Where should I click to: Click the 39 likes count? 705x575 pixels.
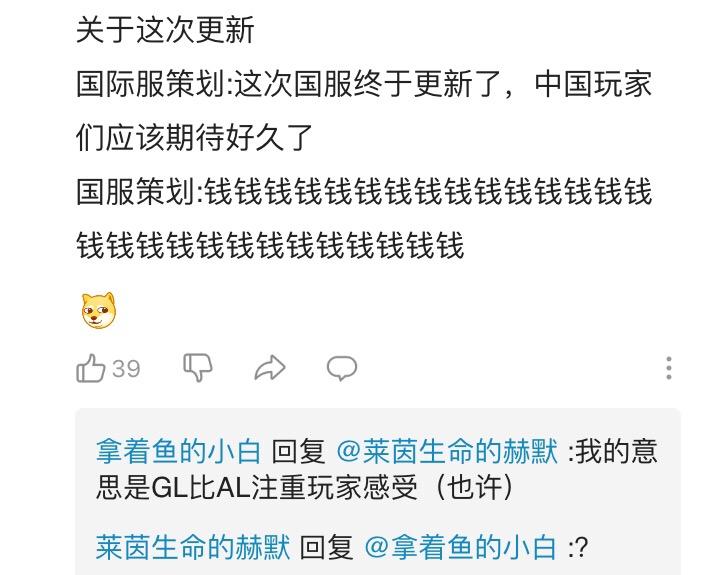click(126, 369)
